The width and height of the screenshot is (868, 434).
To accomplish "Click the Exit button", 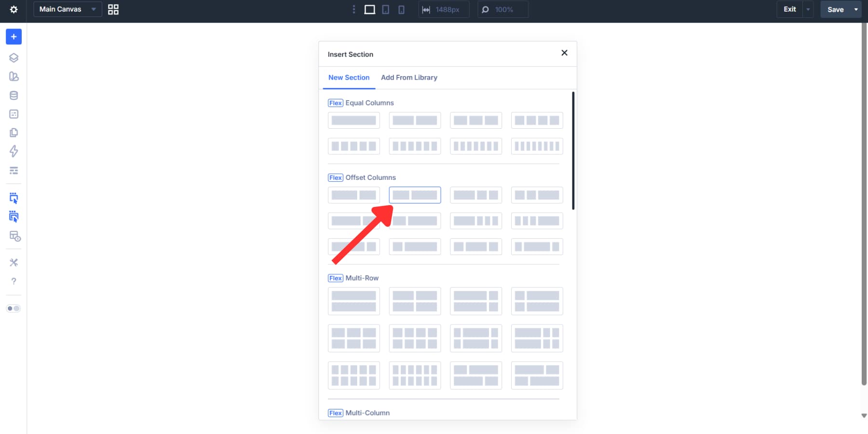I will [790, 9].
